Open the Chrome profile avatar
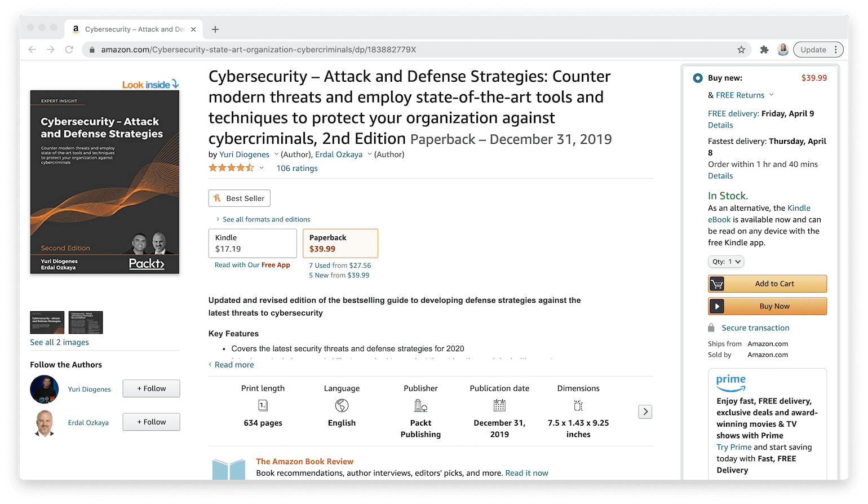Screen dimensions: 868x504 tap(783, 50)
